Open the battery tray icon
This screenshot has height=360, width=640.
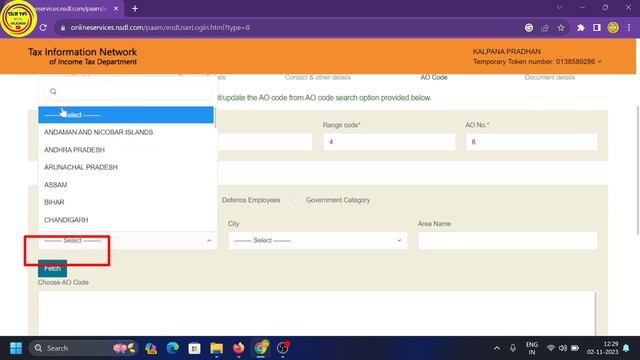pos(575,348)
